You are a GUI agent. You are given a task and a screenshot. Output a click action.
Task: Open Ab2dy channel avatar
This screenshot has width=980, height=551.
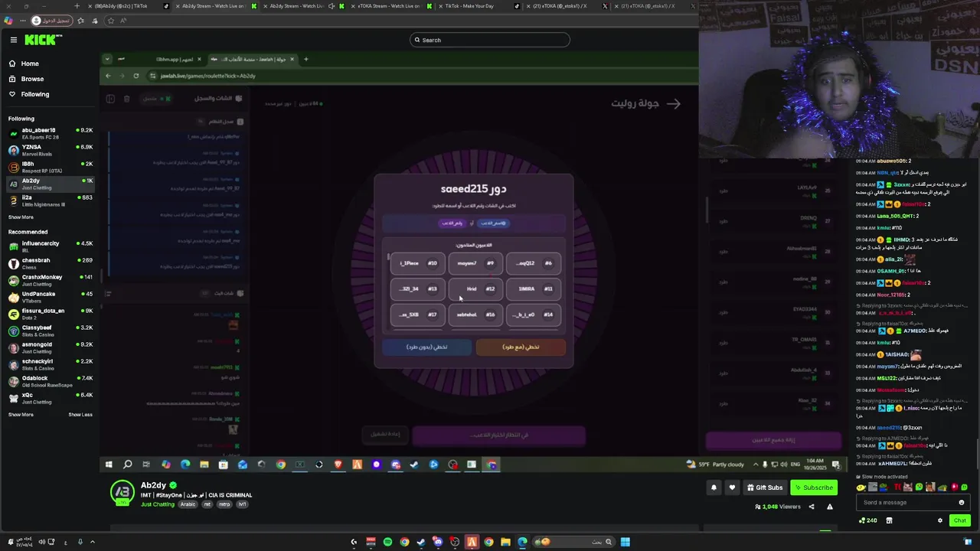[x=122, y=493]
